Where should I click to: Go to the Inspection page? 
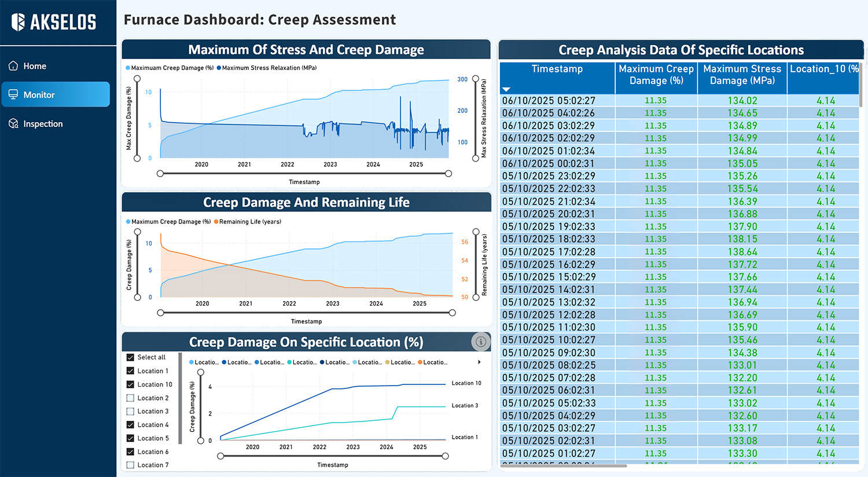[43, 124]
